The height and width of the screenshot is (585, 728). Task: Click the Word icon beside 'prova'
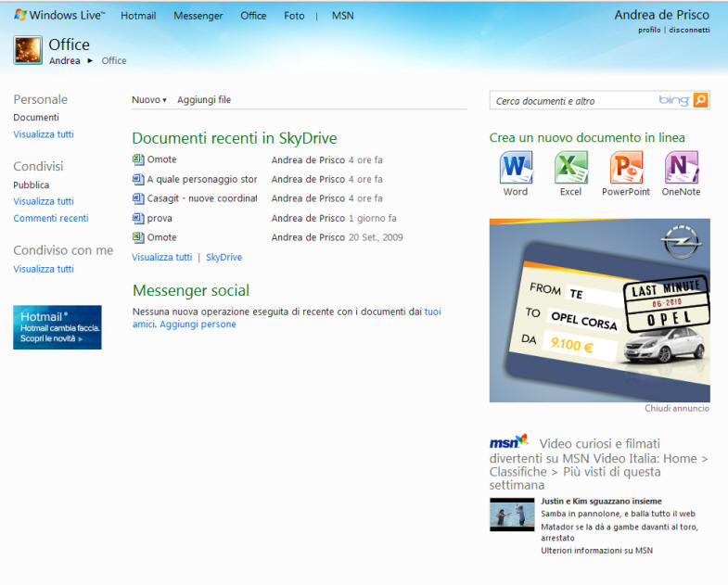click(138, 218)
